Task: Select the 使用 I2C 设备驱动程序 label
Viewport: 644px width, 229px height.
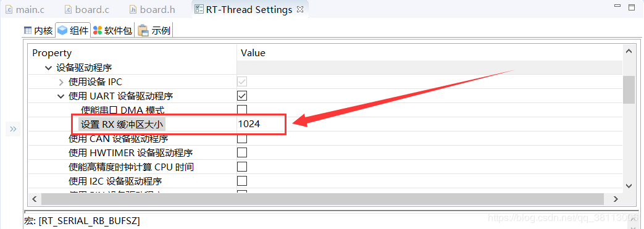Action: click(115, 181)
